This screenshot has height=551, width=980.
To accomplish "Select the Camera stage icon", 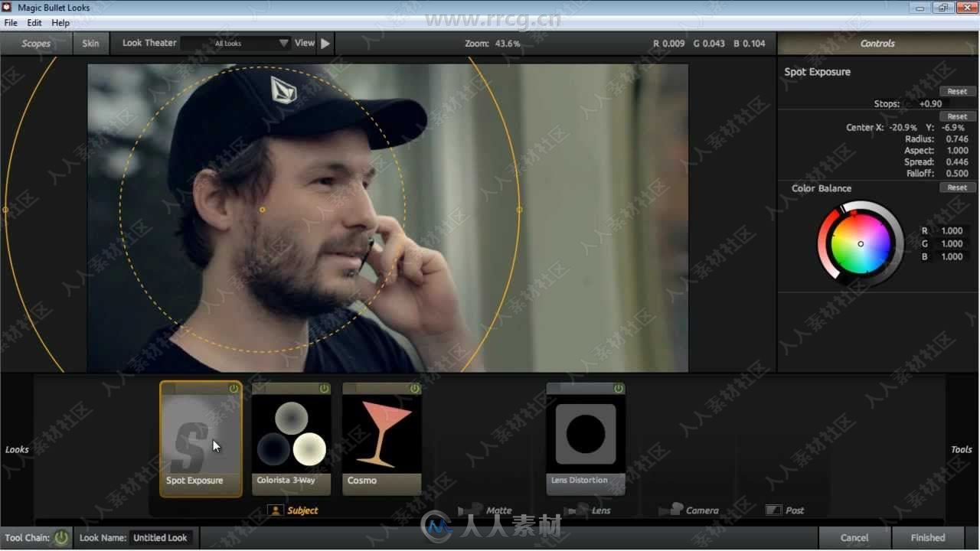I will 671,509.
